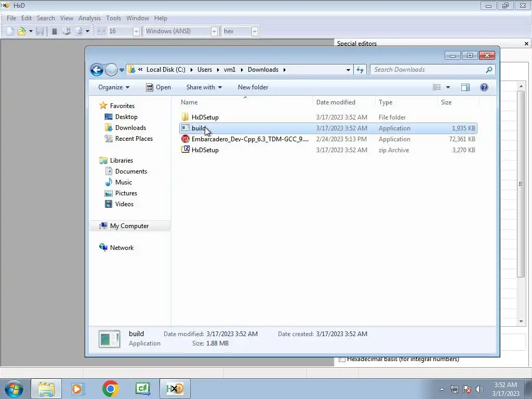
Task: Expand the Open icon's dropdown arrow
Action: (31, 31)
